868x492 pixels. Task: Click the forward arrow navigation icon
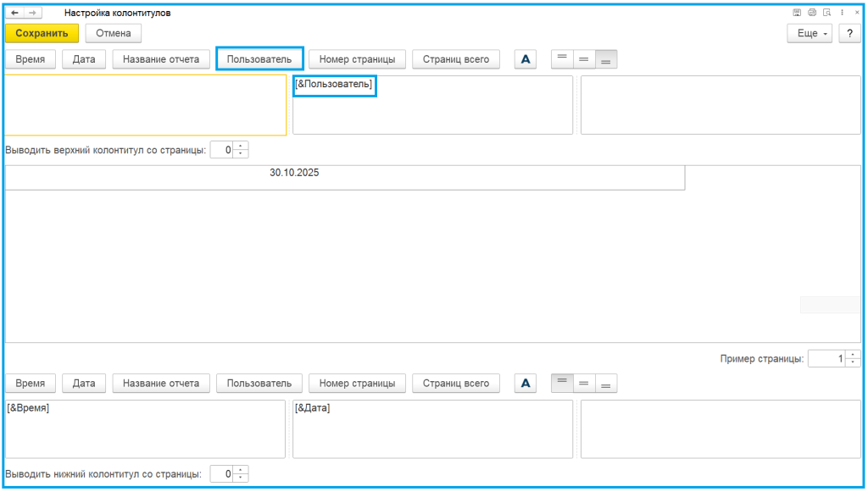click(x=31, y=13)
